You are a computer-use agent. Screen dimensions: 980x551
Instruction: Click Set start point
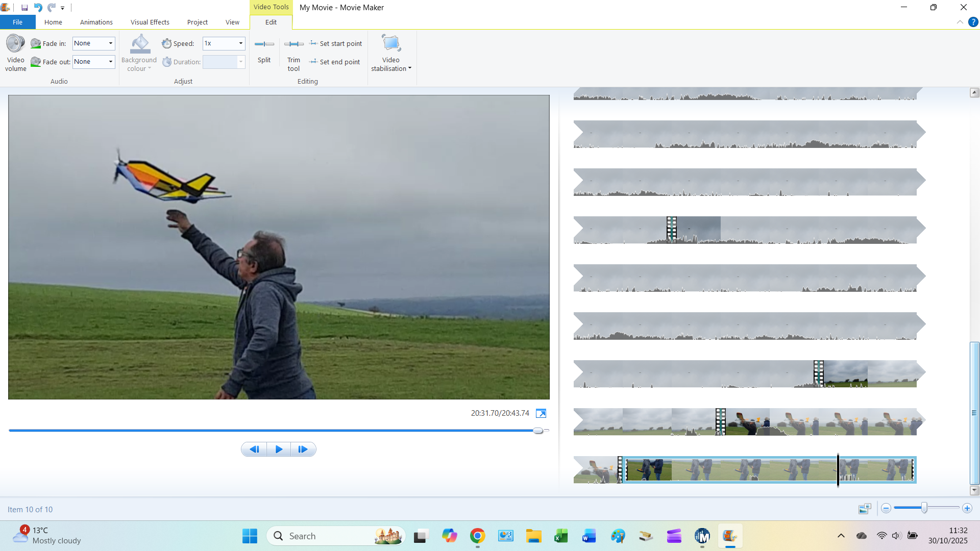pos(336,43)
